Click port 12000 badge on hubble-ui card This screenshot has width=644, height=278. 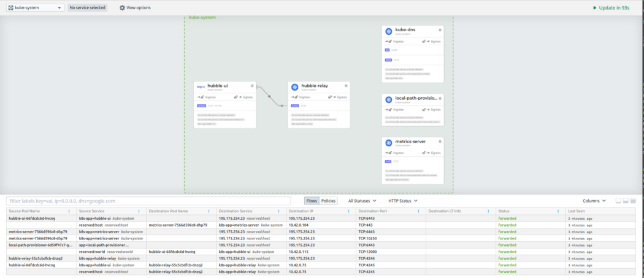[x=201, y=106]
